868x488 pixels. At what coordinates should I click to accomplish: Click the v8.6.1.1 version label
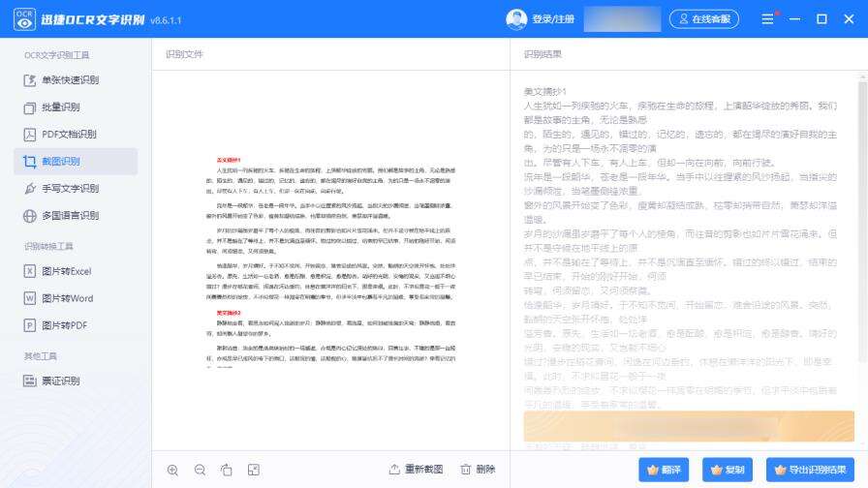pos(166,20)
